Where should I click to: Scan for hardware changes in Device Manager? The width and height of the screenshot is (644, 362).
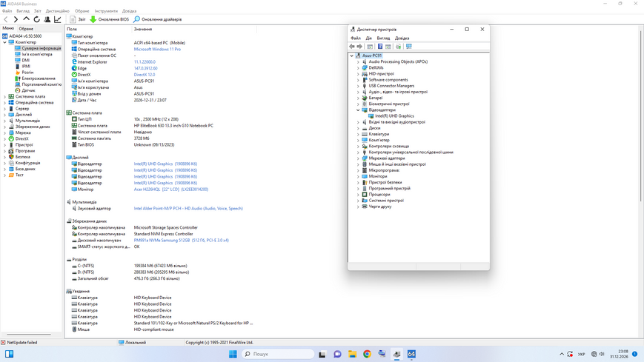point(408,47)
